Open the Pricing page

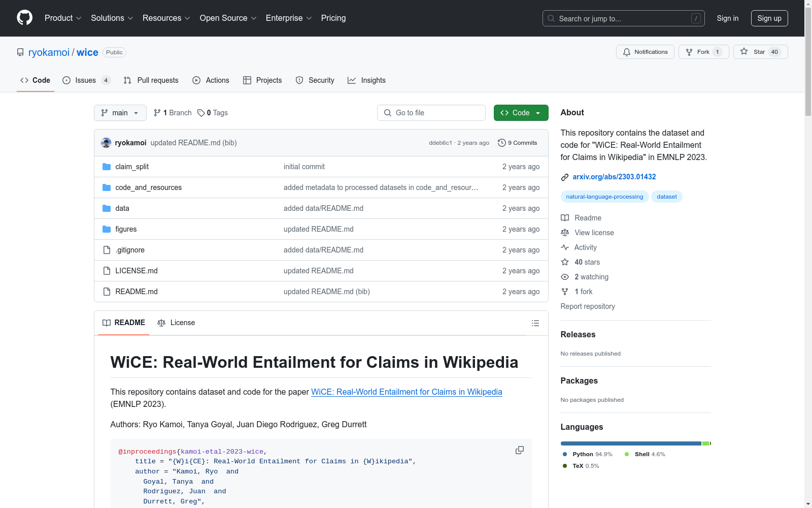coord(333,18)
